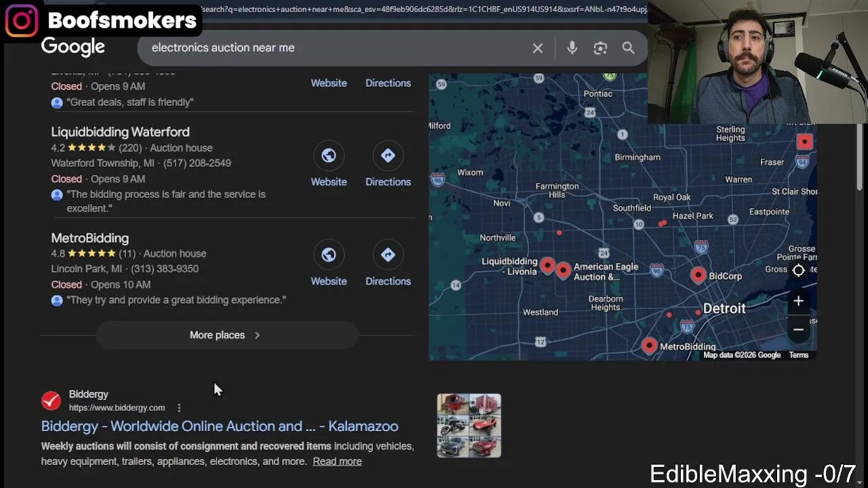Click the review avatar for 'They try and provide'
This screenshot has height=488, width=868.
click(x=57, y=300)
